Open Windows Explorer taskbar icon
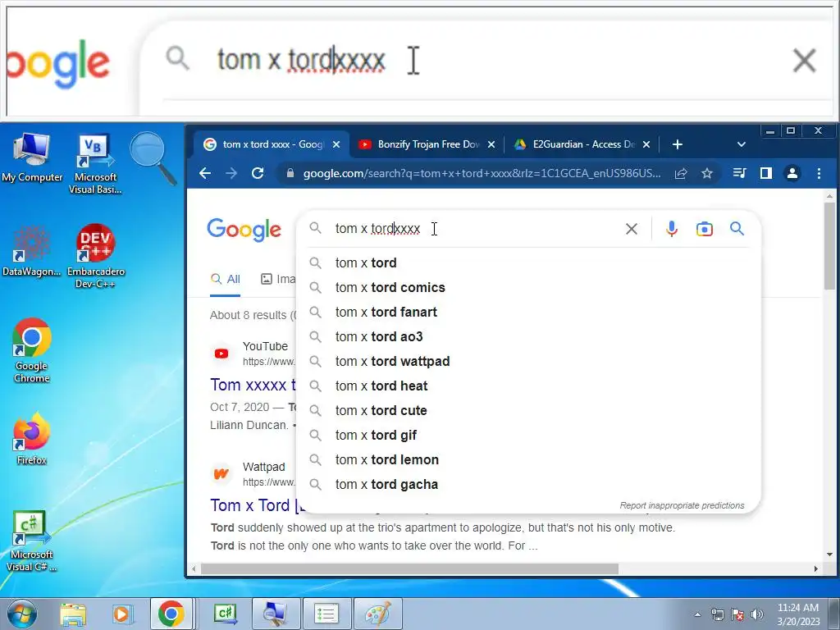This screenshot has height=630, width=840. [73, 614]
